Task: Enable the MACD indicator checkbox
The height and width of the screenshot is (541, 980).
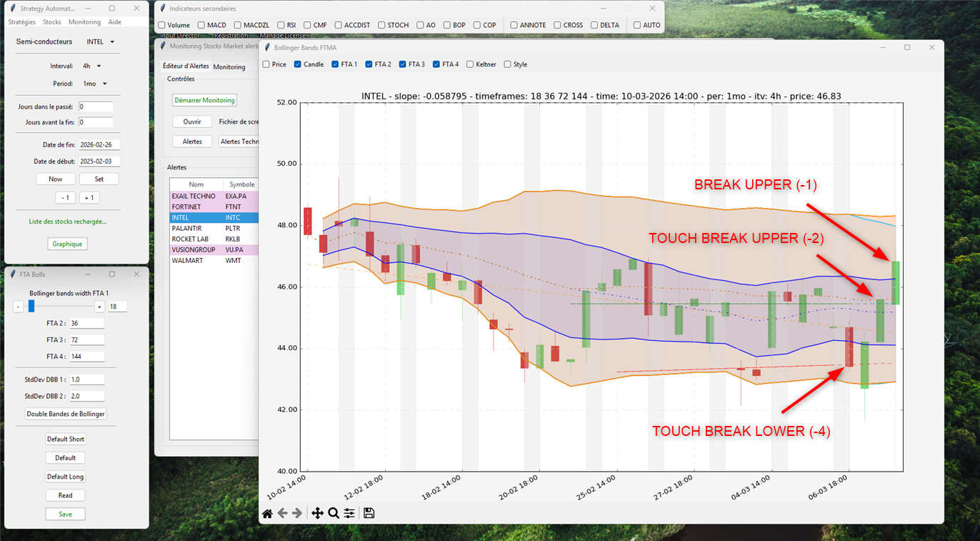Action: coord(201,25)
